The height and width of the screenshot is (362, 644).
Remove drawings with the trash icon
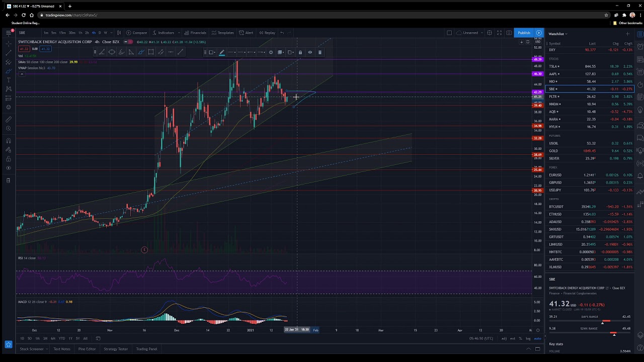click(x=8, y=180)
